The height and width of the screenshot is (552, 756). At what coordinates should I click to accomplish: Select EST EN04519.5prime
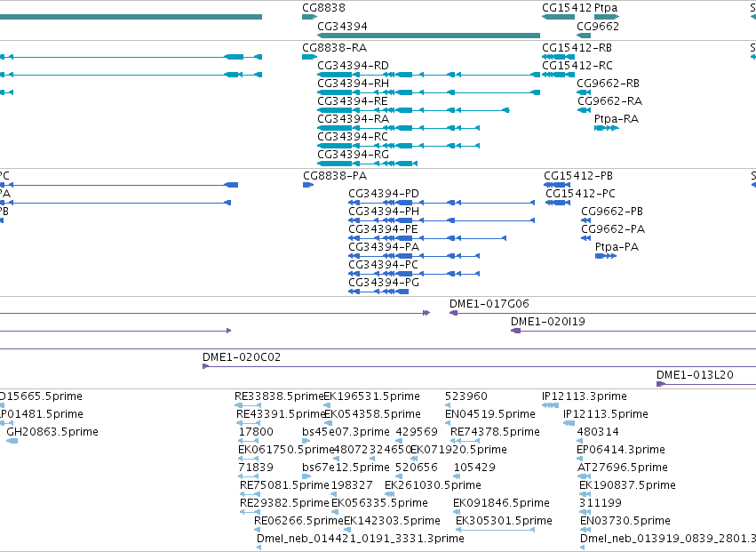489,414
